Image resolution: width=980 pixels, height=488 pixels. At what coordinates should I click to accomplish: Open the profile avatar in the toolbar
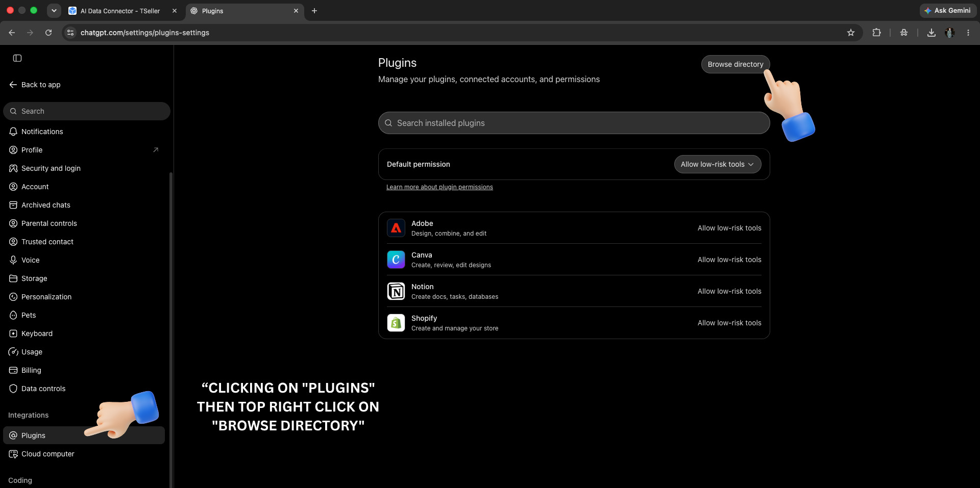[x=950, y=33]
